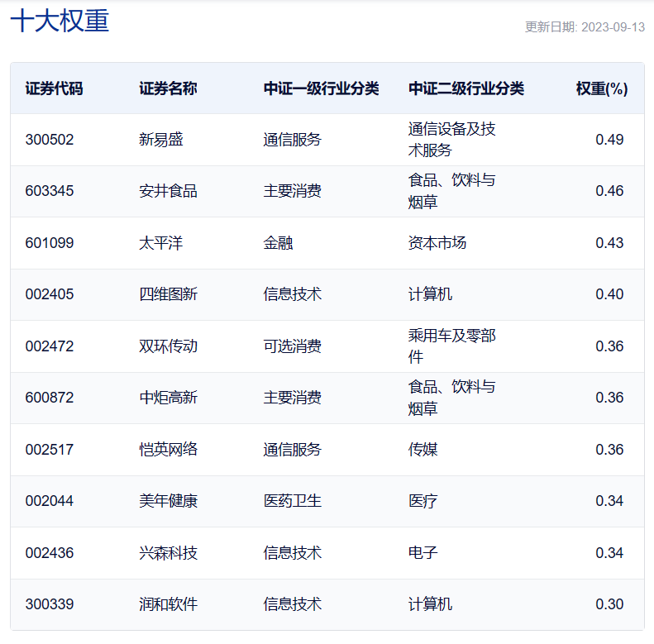Viewport: 654px width, 644px height.
Task: Select security code 002472
Action: coord(50,346)
